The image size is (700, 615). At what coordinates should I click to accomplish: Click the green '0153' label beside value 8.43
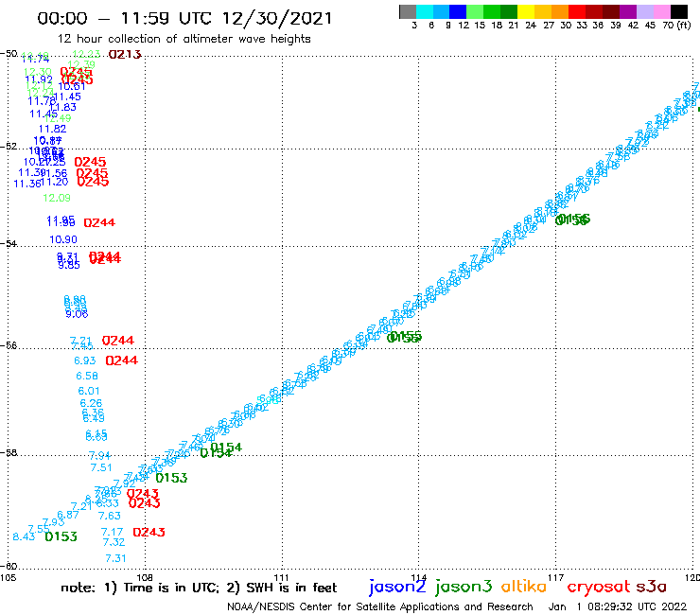click(61, 536)
